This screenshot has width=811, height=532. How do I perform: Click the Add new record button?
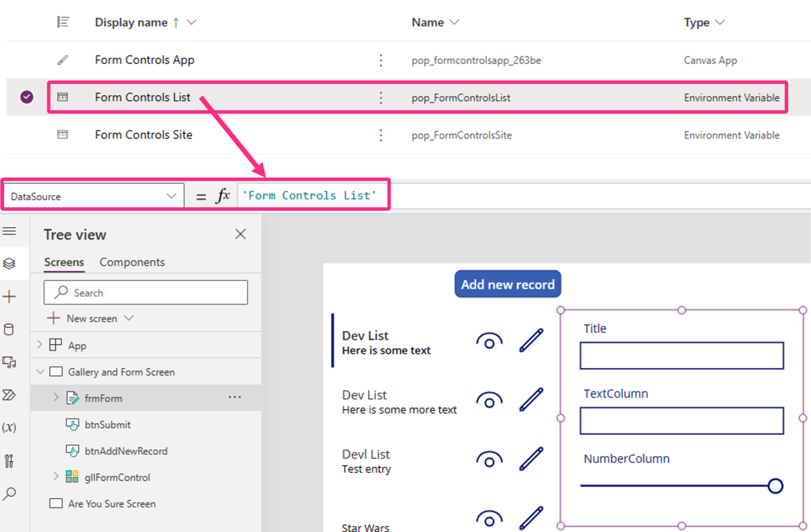point(507,284)
